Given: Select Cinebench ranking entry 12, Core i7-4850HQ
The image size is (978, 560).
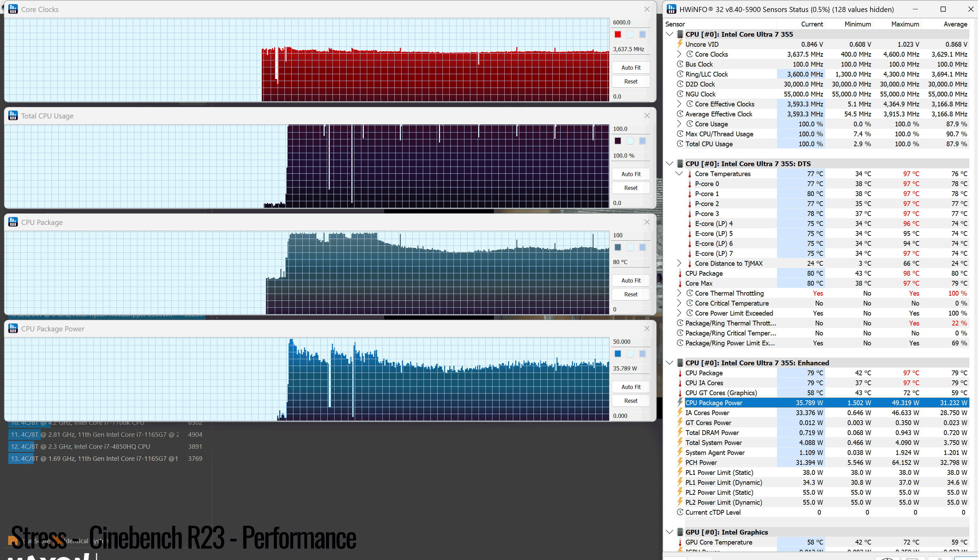Looking at the screenshot, I should 106,447.
